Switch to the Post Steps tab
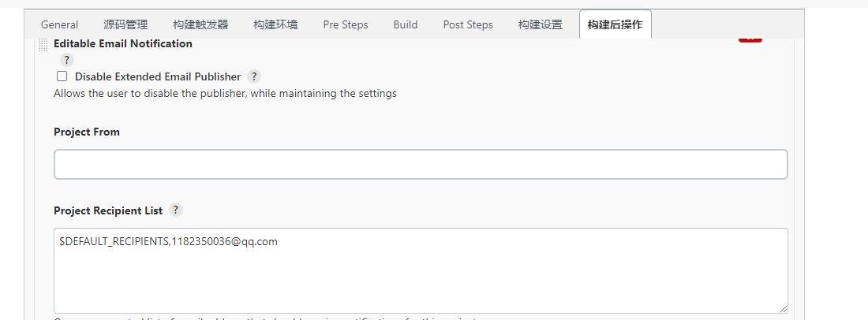Image resolution: width=868 pixels, height=320 pixels. (468, 24)
